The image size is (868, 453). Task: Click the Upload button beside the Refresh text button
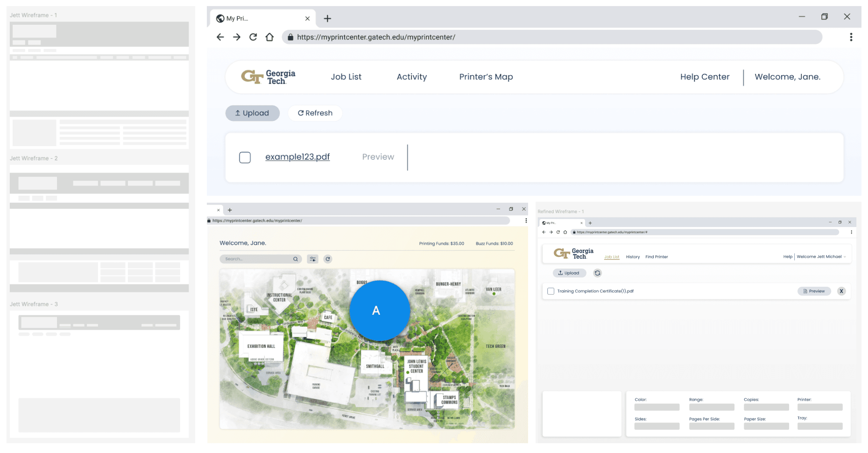point(253,113)
